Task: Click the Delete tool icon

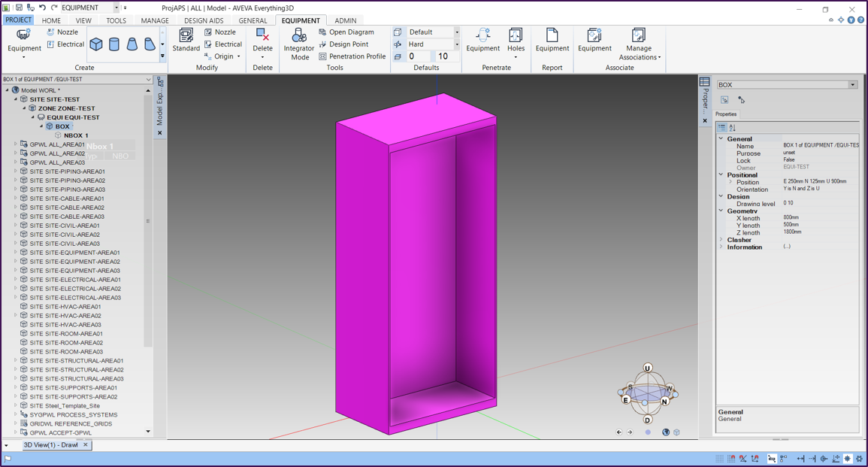Action: coord(262,35)
